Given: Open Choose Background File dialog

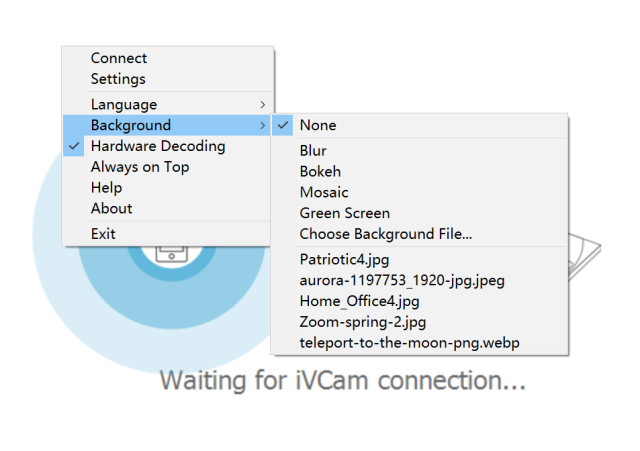Looking at the screenshot, I should point(420,234).
